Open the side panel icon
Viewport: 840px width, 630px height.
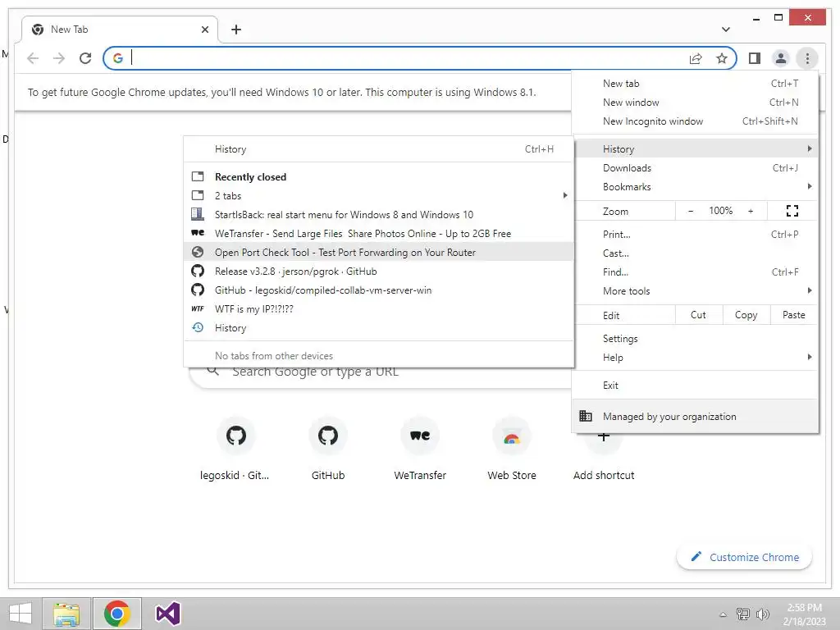(755, 58)
